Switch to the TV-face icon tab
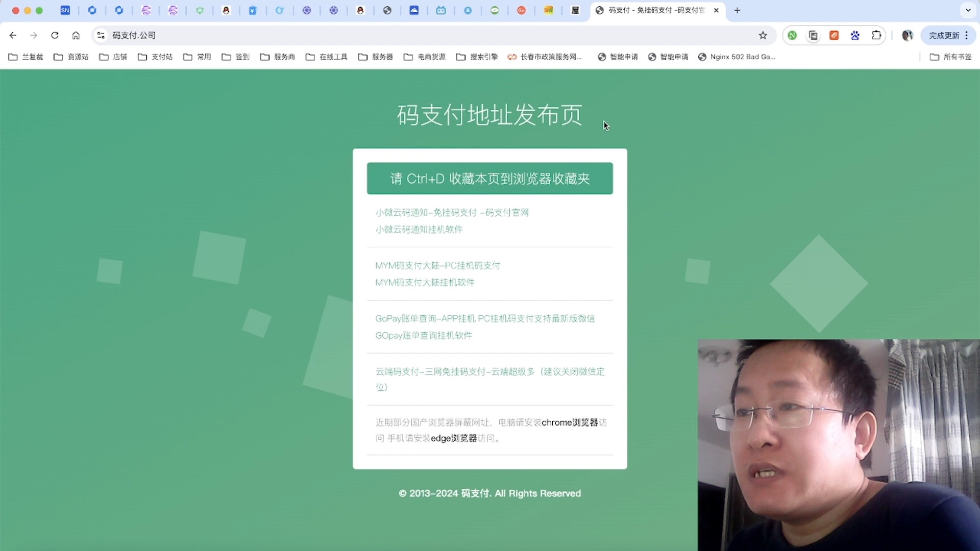This screenshot has height=551, width=980. click(441, 10)
